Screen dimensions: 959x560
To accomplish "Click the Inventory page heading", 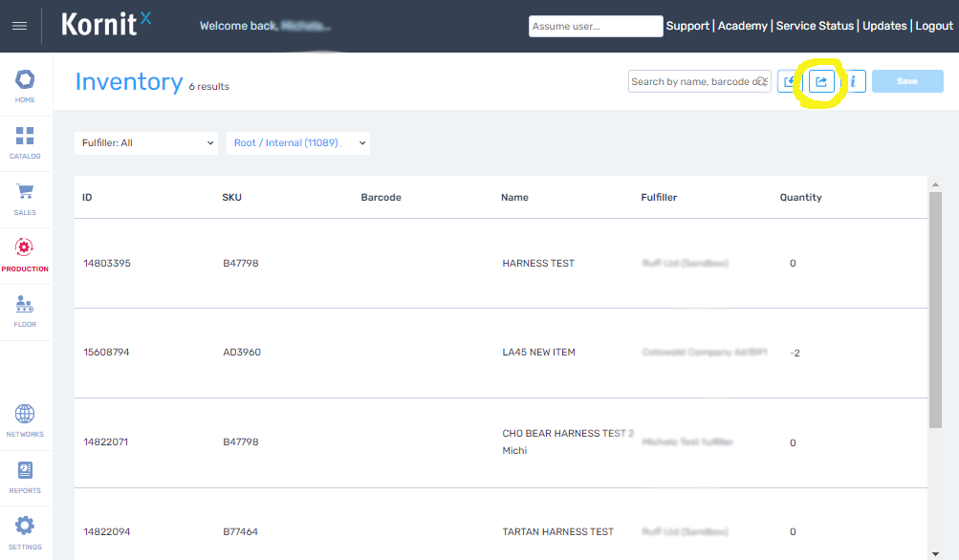I will 129,82.
